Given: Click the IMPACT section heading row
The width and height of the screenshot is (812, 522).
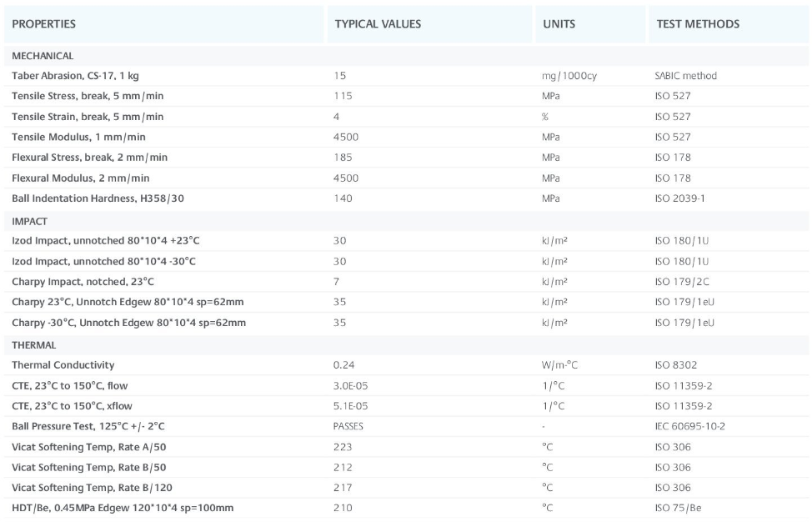Looking at the screenshot, I should pyautogui.click(x=29, y=221).
